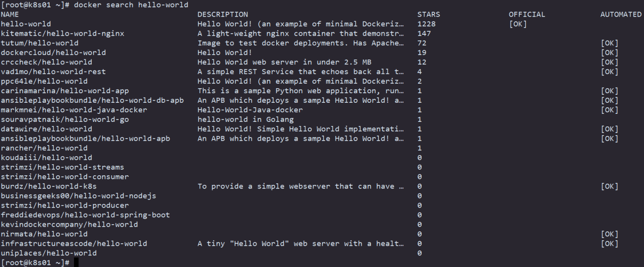This screenshot has height=267, width=644.
Task: Click the tutum/hello-world image name
Action: click(40, 43)
